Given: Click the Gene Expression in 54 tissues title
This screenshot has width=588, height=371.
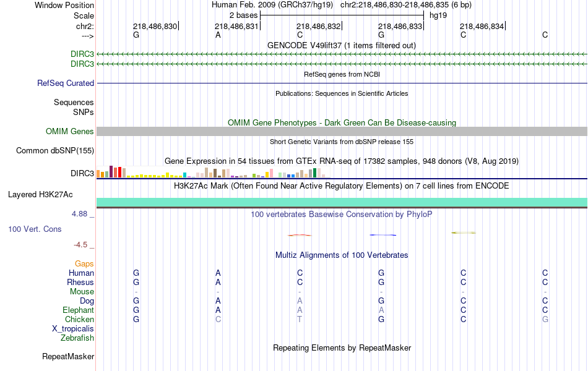Looking at the screenshot, I should [342, 161].
